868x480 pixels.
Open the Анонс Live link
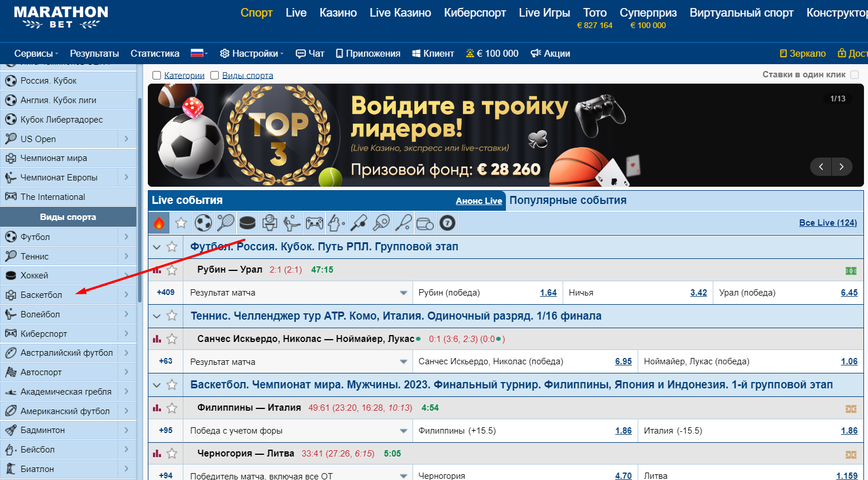tap(479, 201)
